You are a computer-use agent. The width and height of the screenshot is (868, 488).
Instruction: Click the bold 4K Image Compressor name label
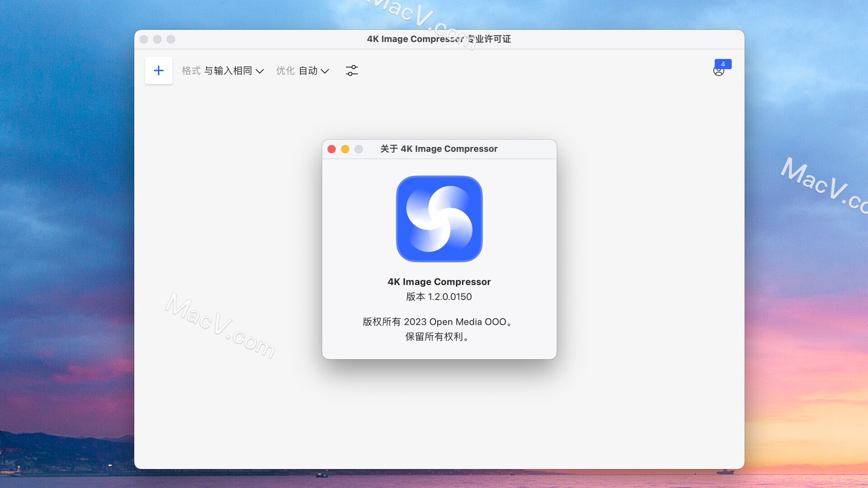[x=439, y=282]
